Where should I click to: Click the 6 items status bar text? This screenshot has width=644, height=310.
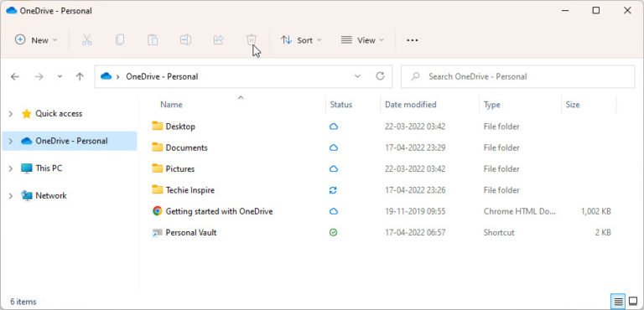[23, 302]
